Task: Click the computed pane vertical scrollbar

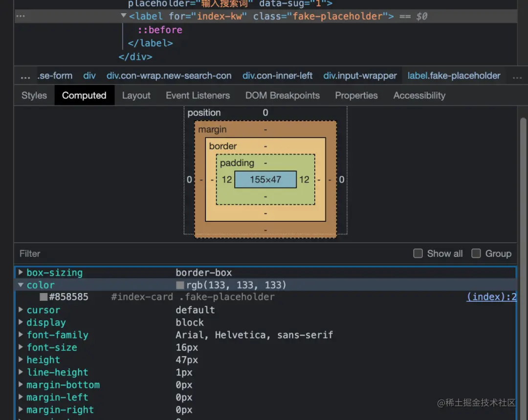Action: 523,268
